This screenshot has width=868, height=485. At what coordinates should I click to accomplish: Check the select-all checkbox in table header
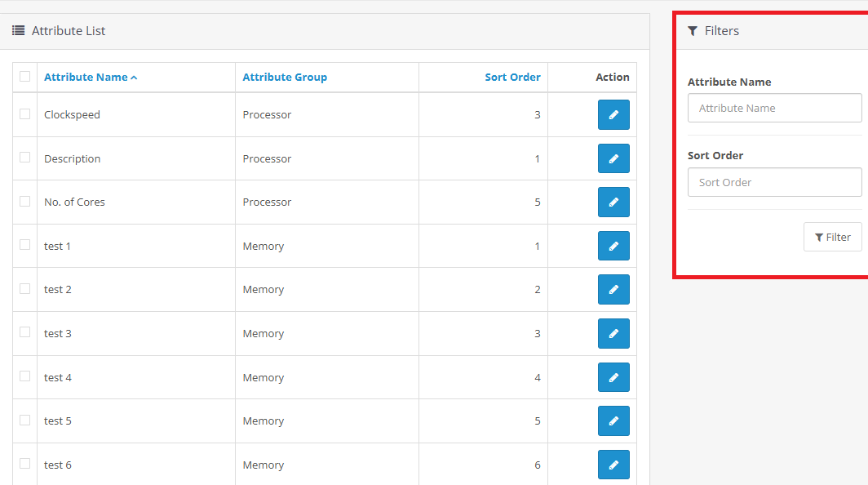tap(25, 77)
